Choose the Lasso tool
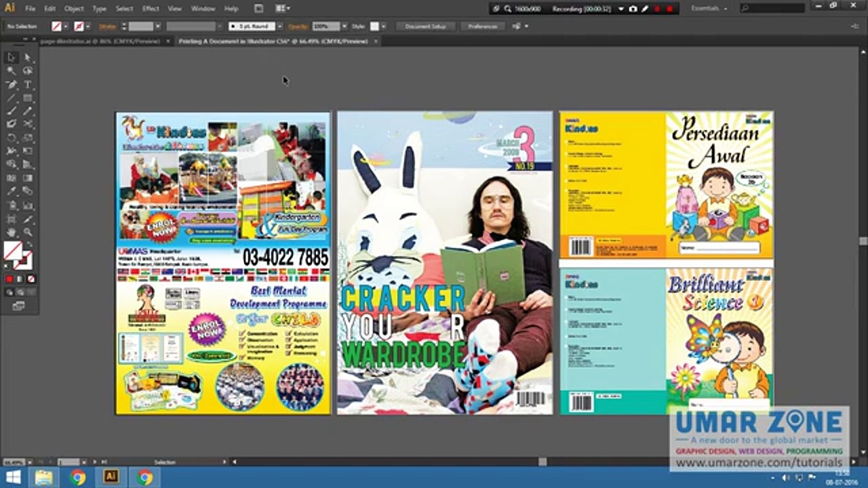Viewport: 868px width, 488px height. click(28, 71)
